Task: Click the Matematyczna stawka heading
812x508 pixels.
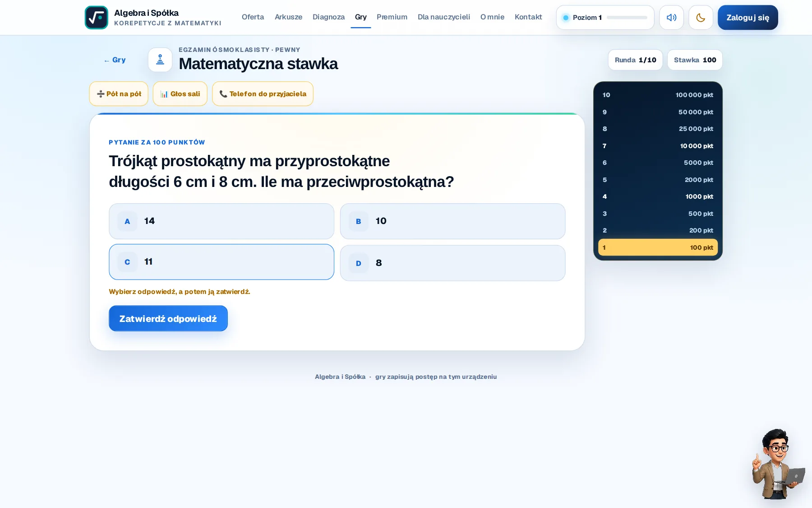Action: click(258, 64)
